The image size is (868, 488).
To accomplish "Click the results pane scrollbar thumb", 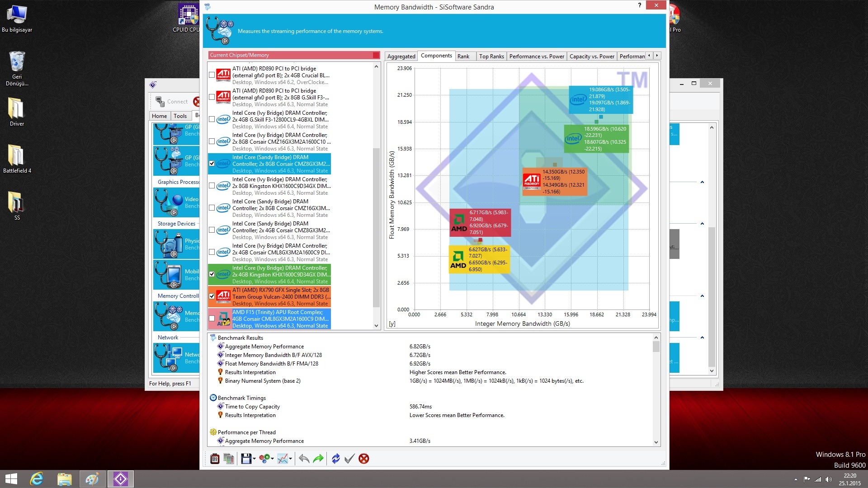I will 656,347.
